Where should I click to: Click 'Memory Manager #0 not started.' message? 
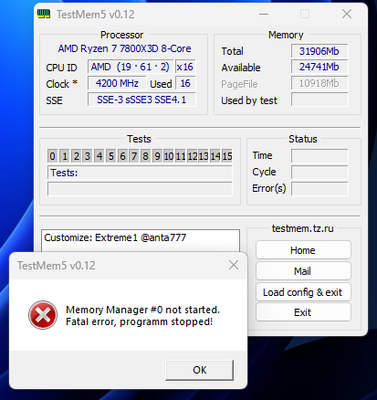tap(143, 310)
